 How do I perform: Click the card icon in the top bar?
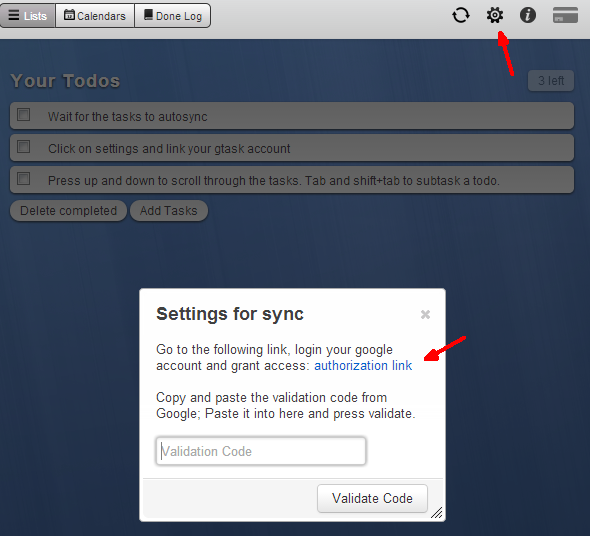pyautogui.click(x=565, y=15)
